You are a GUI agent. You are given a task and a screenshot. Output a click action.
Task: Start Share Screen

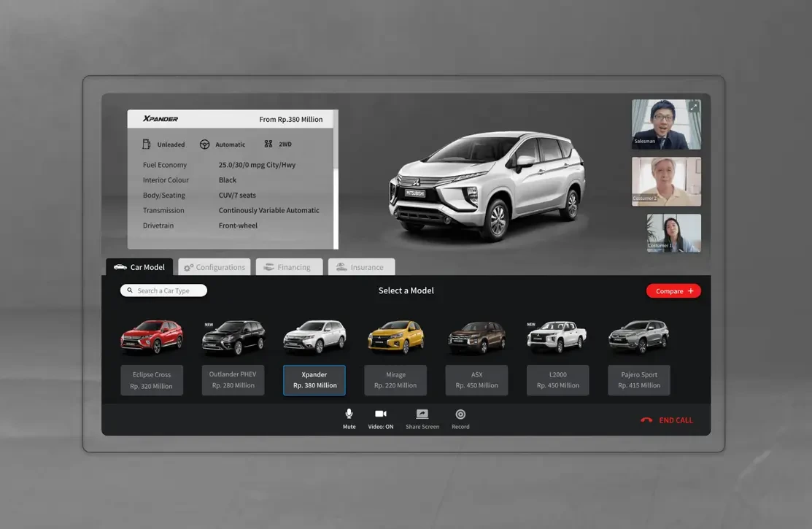422,419
